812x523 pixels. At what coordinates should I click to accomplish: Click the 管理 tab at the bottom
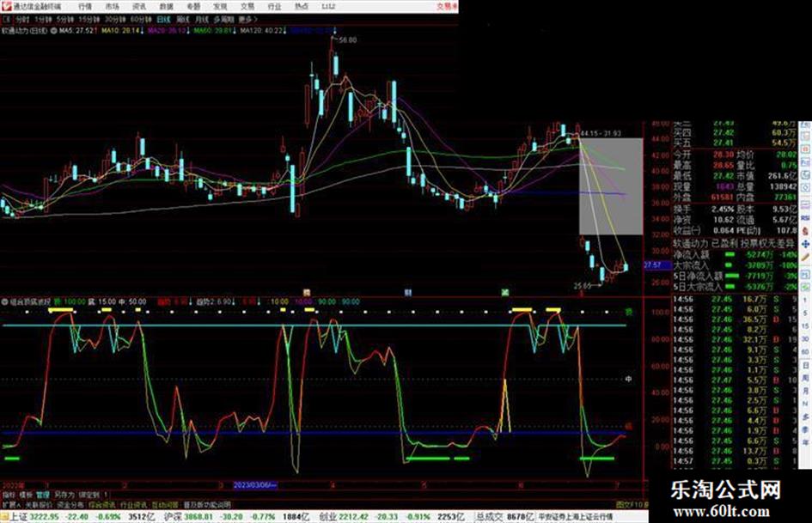click(42, 495)
